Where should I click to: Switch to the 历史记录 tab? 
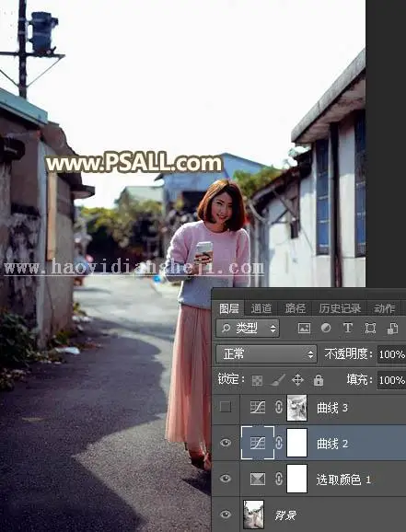[x=340, y=308]
